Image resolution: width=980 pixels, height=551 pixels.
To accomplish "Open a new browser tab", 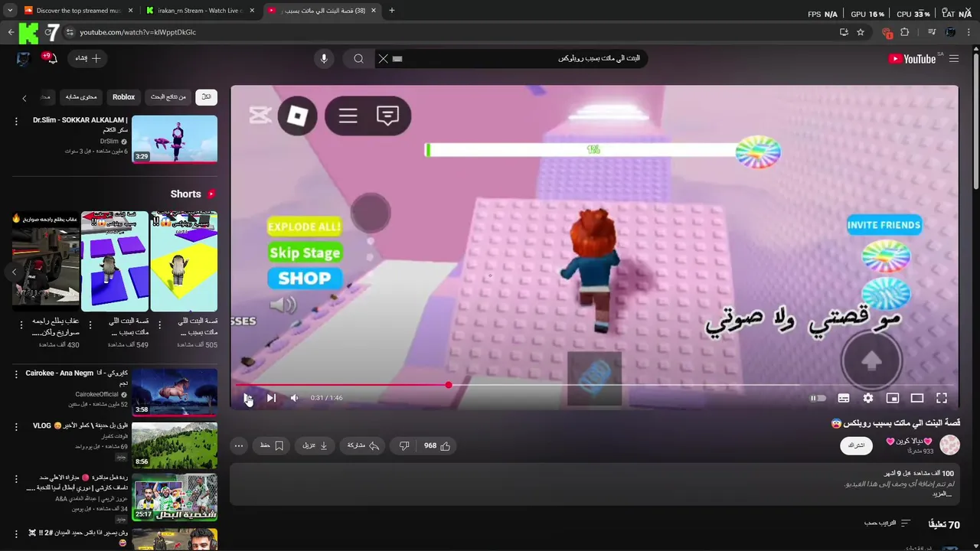I will [x=392, y=11].
